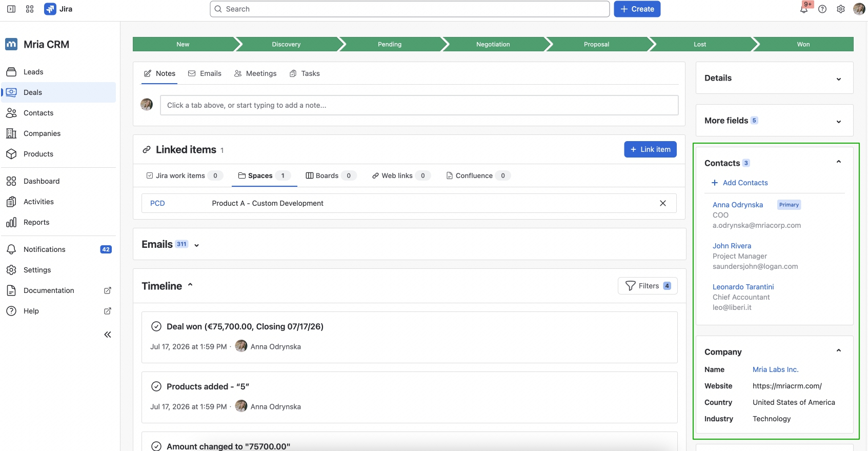Viewport: 868px width, 451px height.
Task: Open the user profile avatar in the top bar
Action: 859,9
